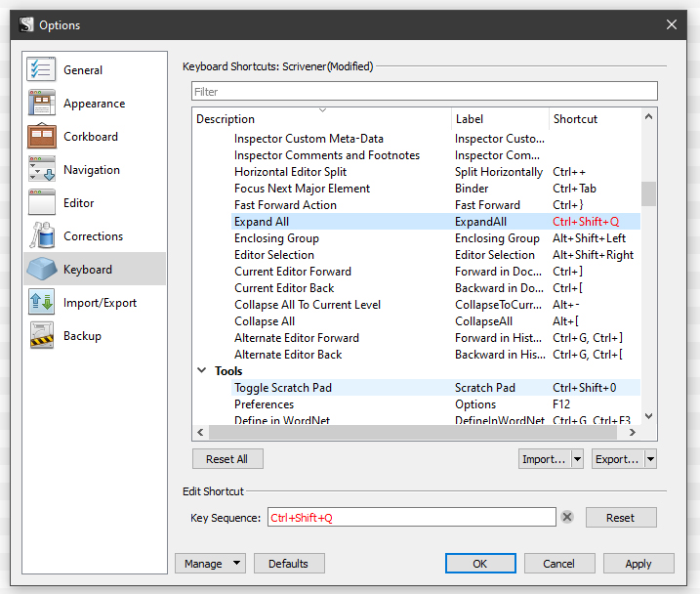This screenshot has height=594, width=700.
Task: Select the Horizontal Editor Split row
Action: pos(435,172)
